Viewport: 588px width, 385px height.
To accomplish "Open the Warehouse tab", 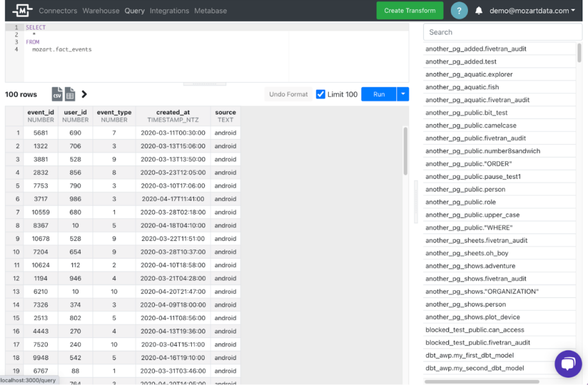I will click(x=100, y=10).
